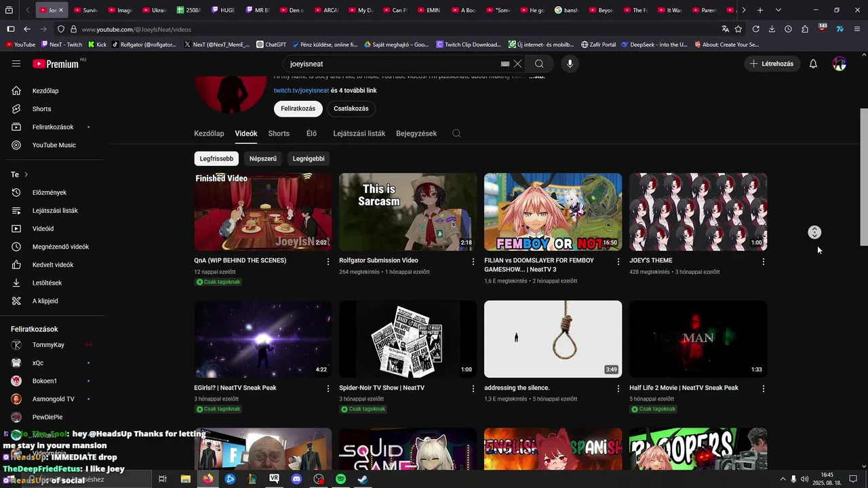Open the notifications bell

click(813, 64)
